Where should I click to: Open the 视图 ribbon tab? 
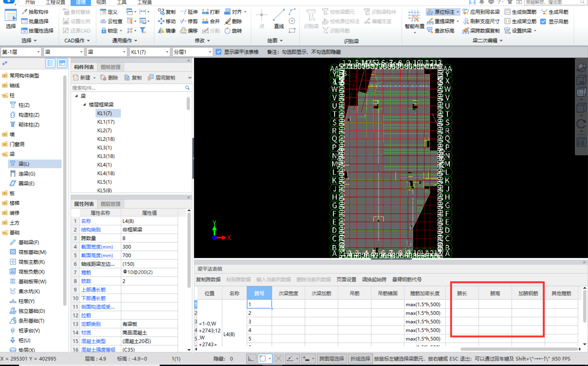pyautogui.click(x=101, y=2)
